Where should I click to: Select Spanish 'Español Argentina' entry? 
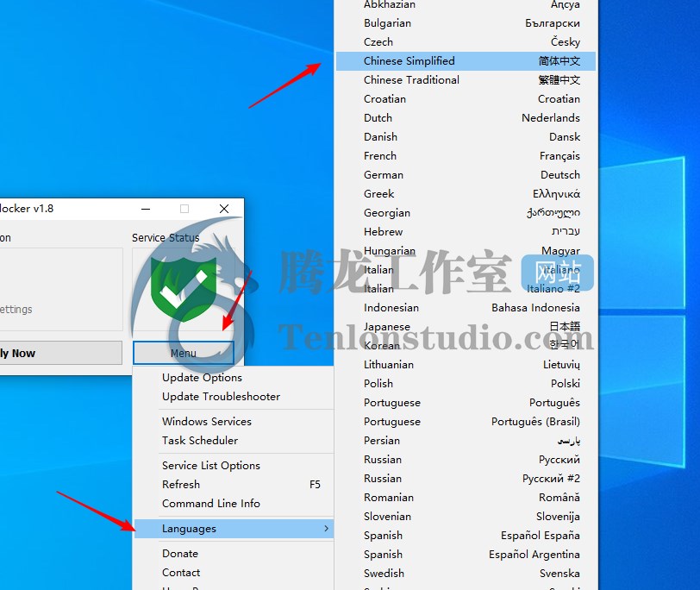[x=466, y=555]
